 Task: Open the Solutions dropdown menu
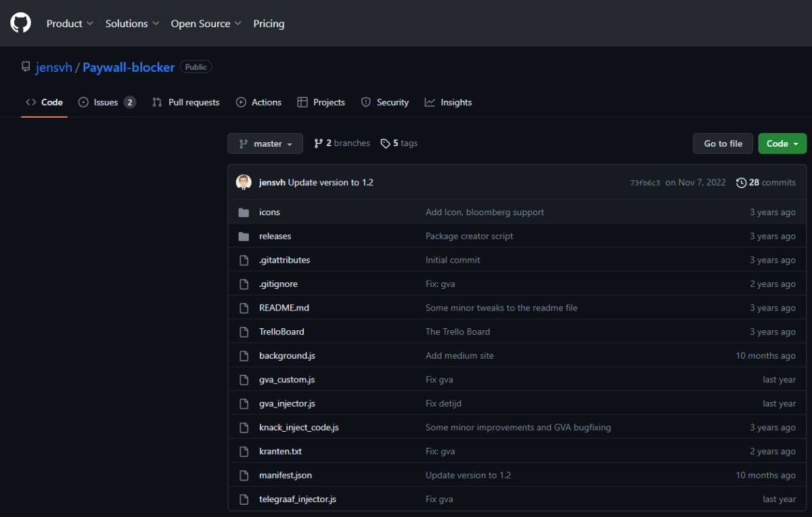click(132, 24)
